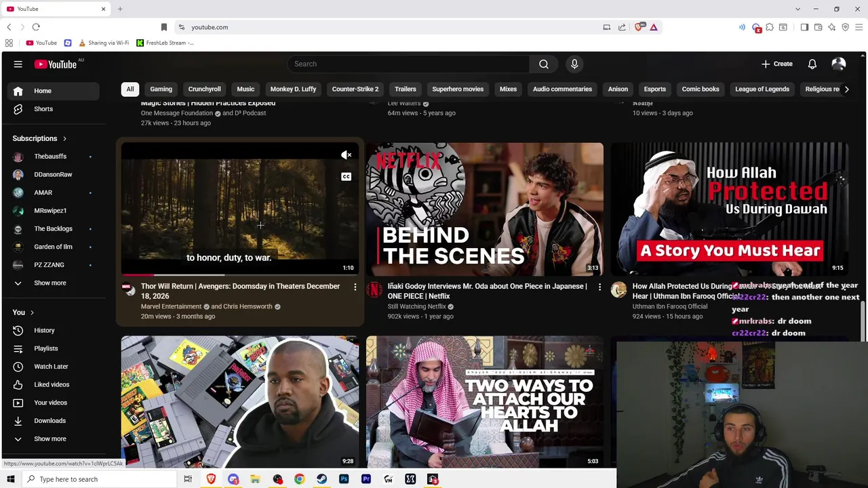
Task: Open Leo AI sparkle icon in toolbar
Action: pyautogui.click(x=832, y=27)
